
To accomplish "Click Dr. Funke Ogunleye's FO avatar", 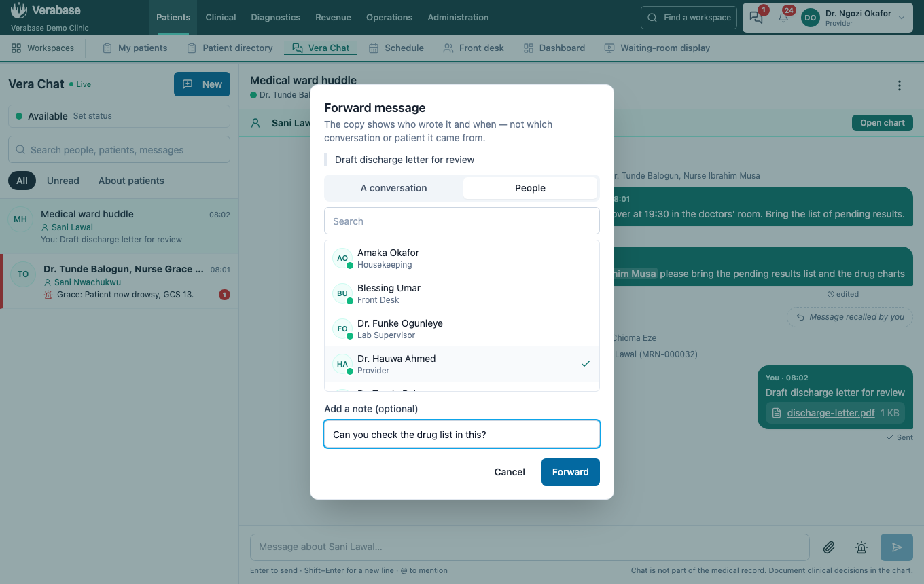I will 342,329.
